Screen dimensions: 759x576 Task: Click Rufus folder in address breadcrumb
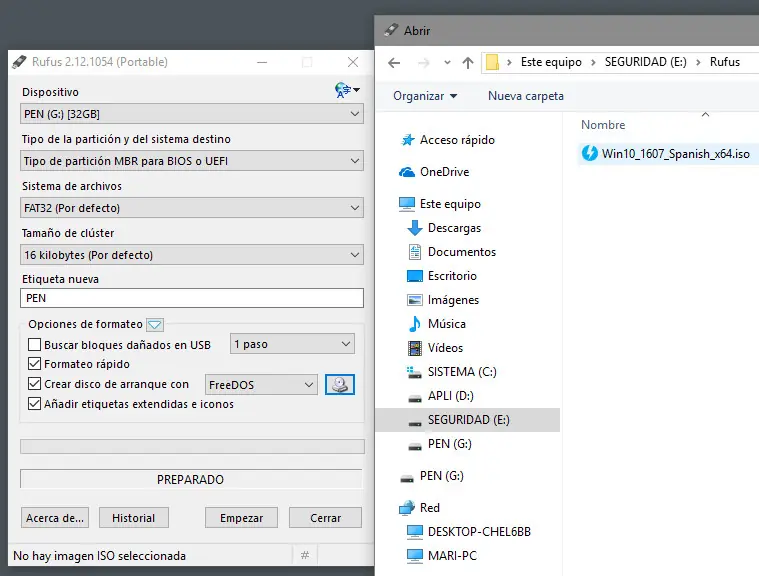725,62
